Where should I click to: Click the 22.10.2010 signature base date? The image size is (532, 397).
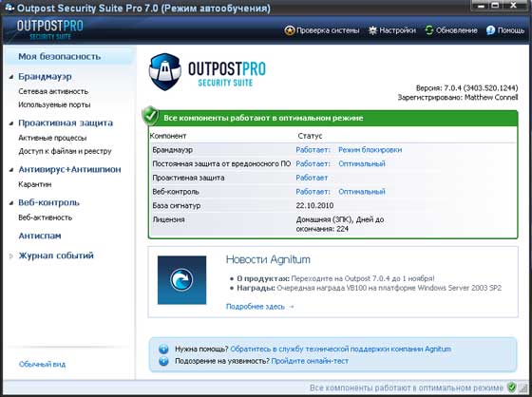(x=314, y=206)
